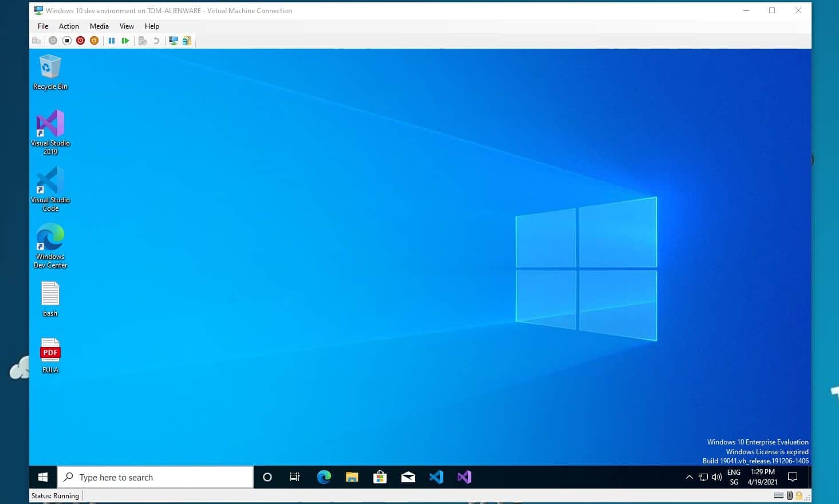
Task: Click the red Shut Down toolbar icon
Action: click(80, 41)
